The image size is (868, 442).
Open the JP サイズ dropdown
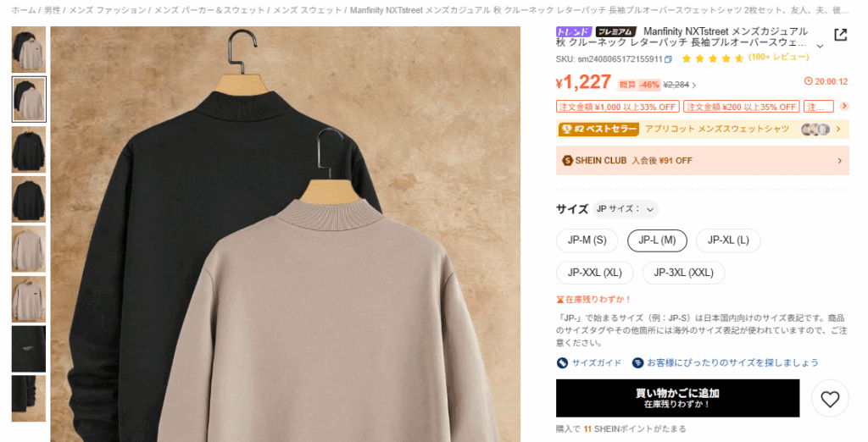tap(626, 209)
